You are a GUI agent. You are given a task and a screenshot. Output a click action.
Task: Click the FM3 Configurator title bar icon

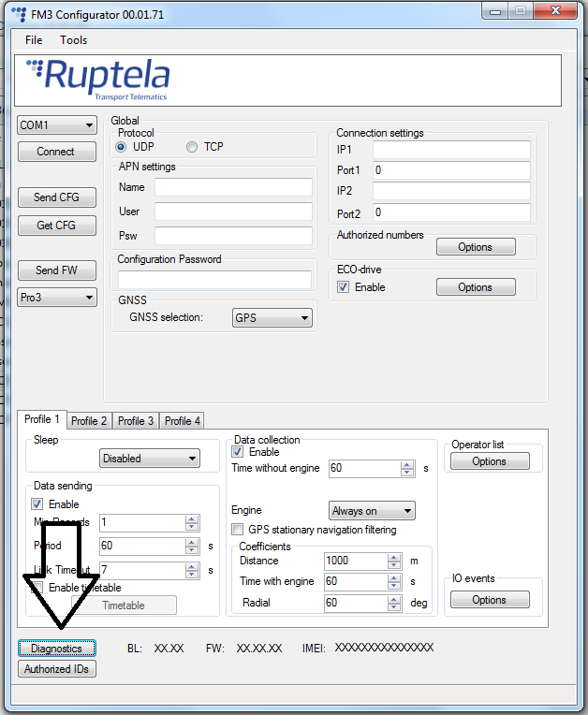coord(19,13)
